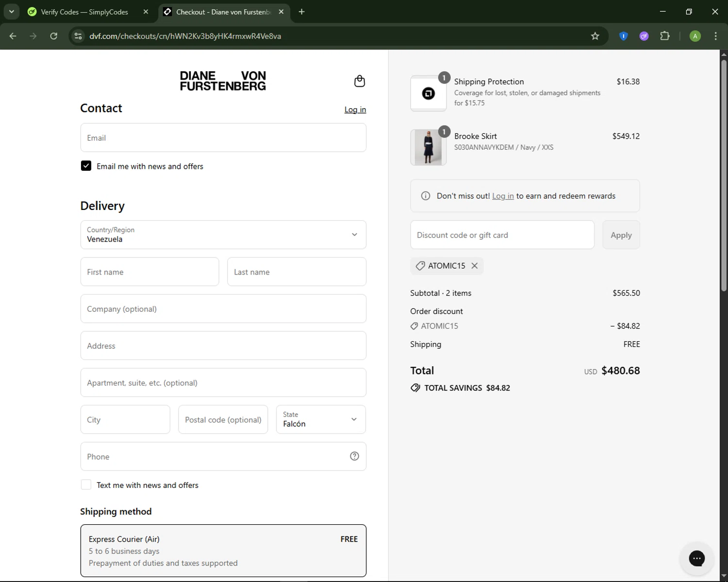Focus the Email input field
The image size is (728, 582).
[x=223, y=138]
